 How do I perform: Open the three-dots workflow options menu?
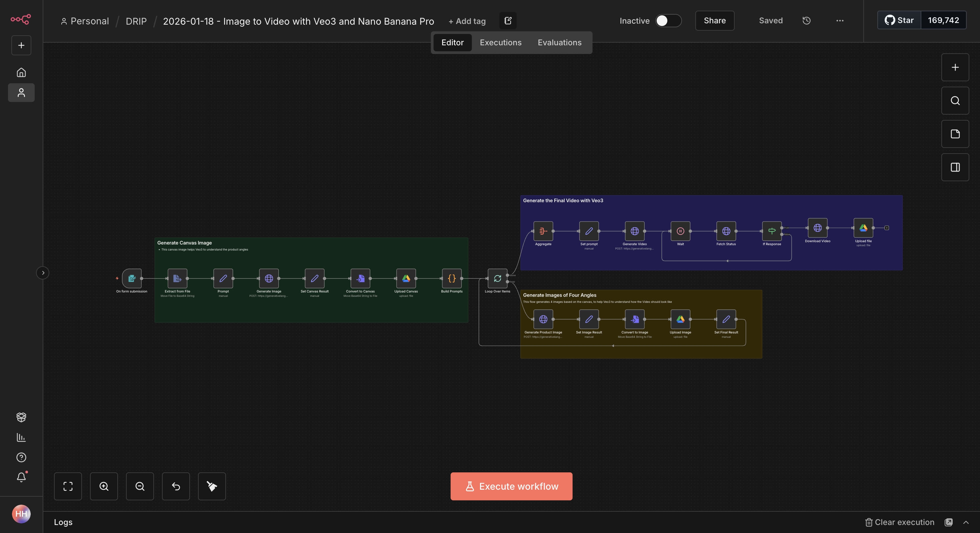tap(840, 21)
